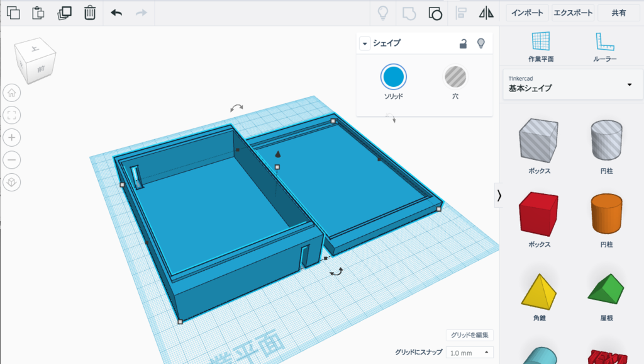The width and height of the screenshot is (644, 364).
Task: Zoom out with minus button
Action: pos(12,159)
